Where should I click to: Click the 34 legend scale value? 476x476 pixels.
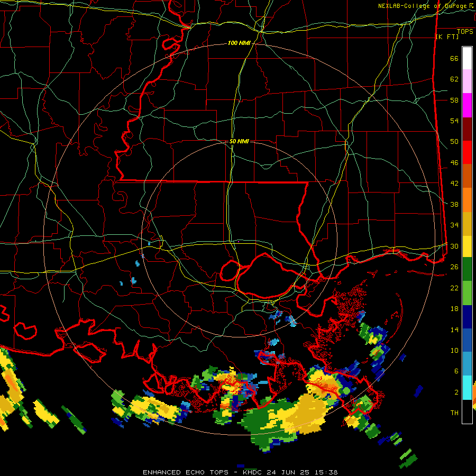click(x=454, y=225)
